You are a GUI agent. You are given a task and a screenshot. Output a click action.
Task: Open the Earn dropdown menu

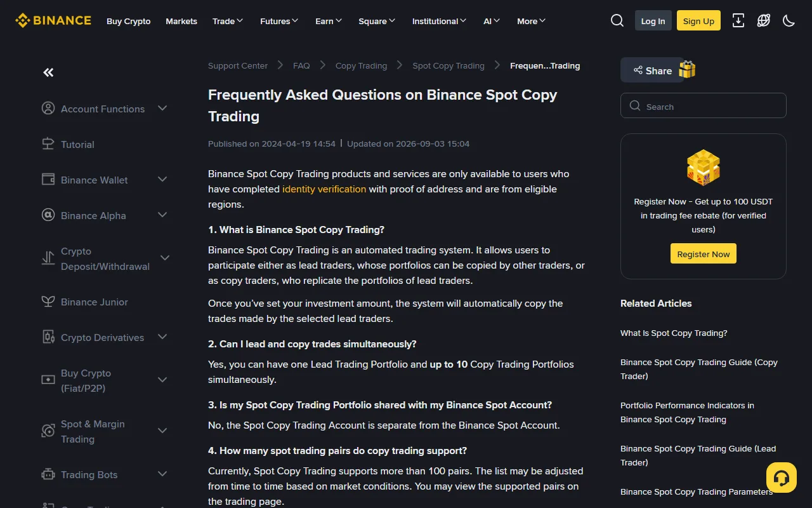pyautogui.click(x=329, y=21)
